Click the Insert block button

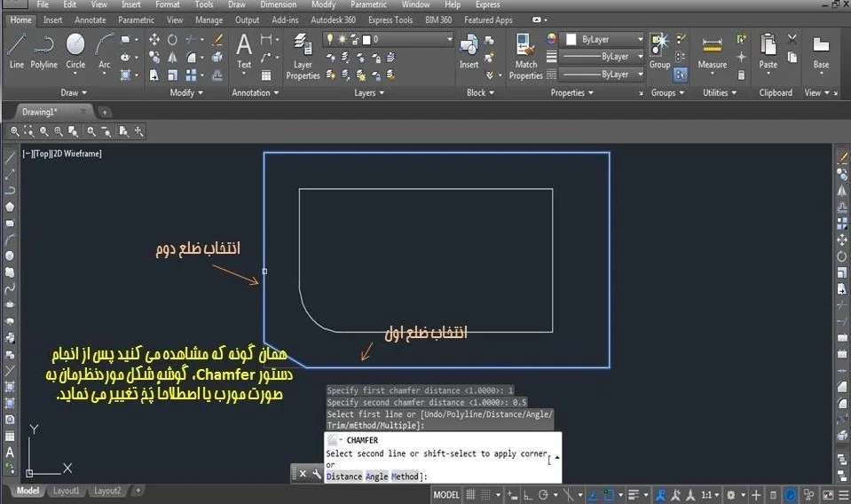tap(469, 51)
